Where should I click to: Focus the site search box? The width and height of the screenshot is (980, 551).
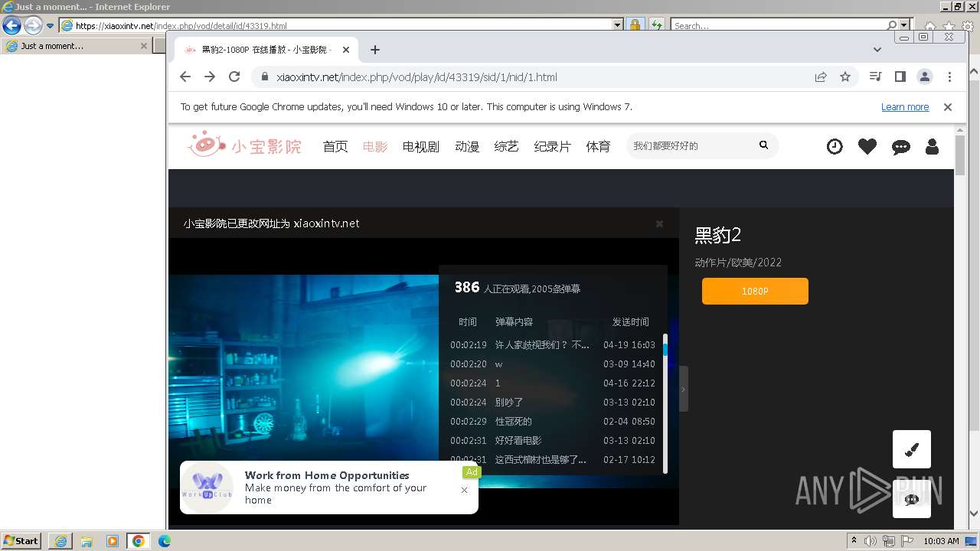tap(691, 145)
